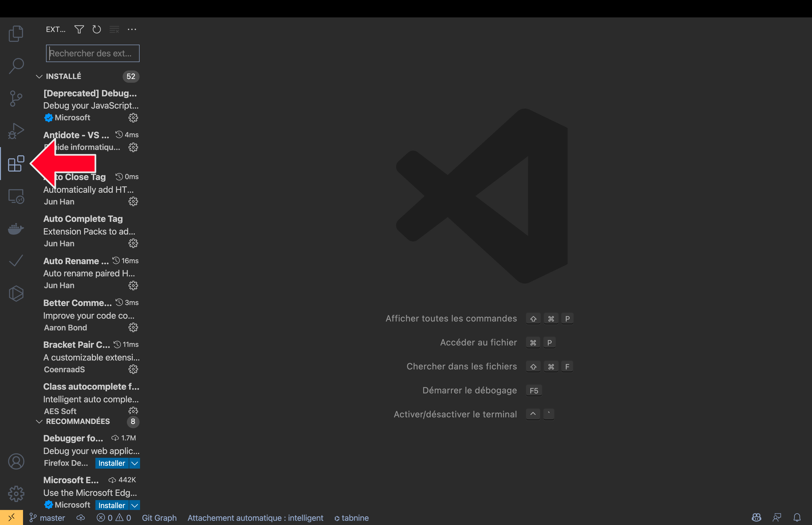The width and height of the screenshot is (812, 525).
Task: Install the Debugger for Firefox extension
Action: pyautogui.click(x=112, y=463)
